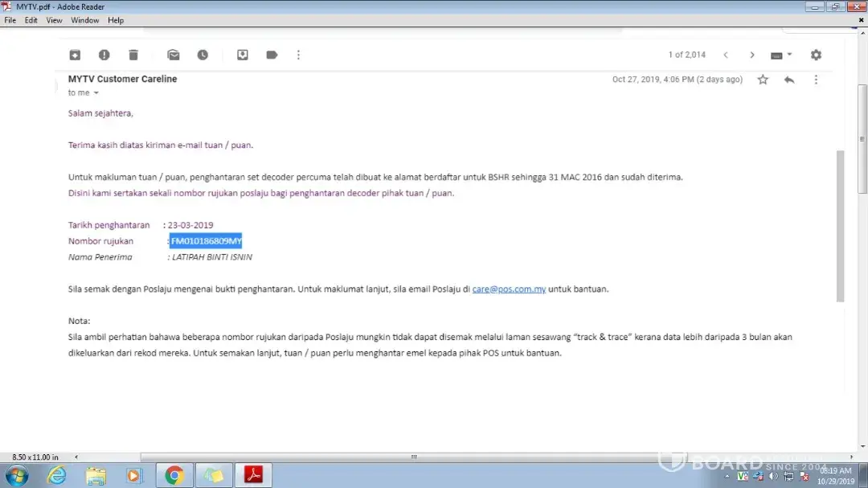This screenshot has width=868, height=488.
Task: Click the Archive icon in the email toolbar
Action: [x=75, y=55]
